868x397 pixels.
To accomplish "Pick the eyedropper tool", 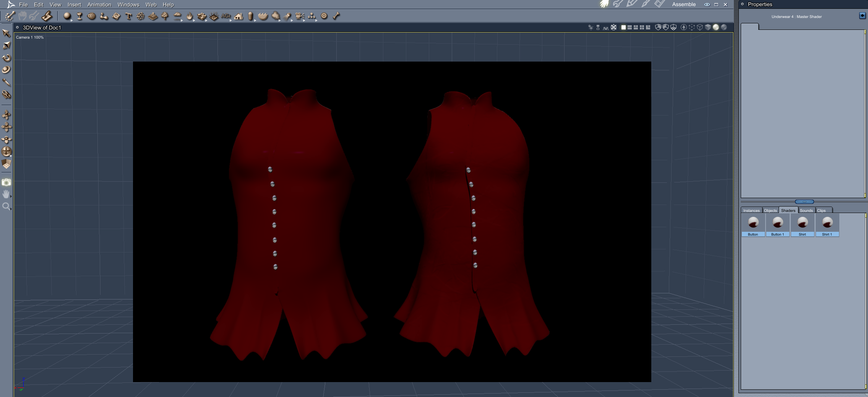I will (6, 82).
